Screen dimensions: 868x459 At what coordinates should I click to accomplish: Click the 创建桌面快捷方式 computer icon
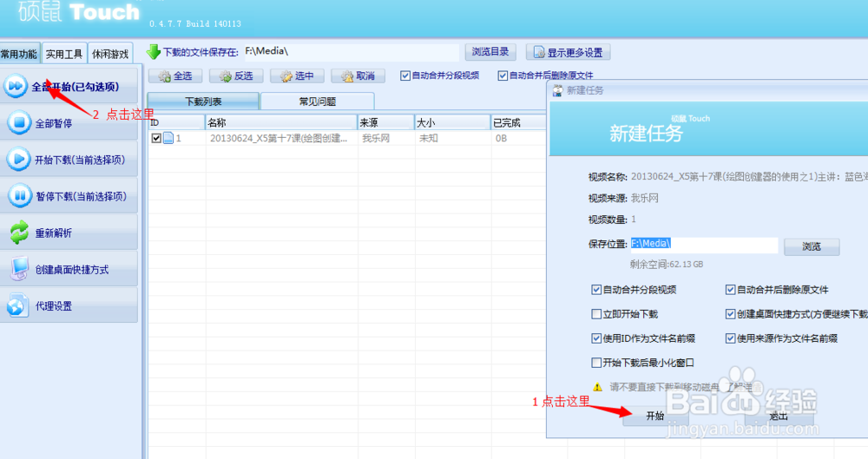click(19, 269)
